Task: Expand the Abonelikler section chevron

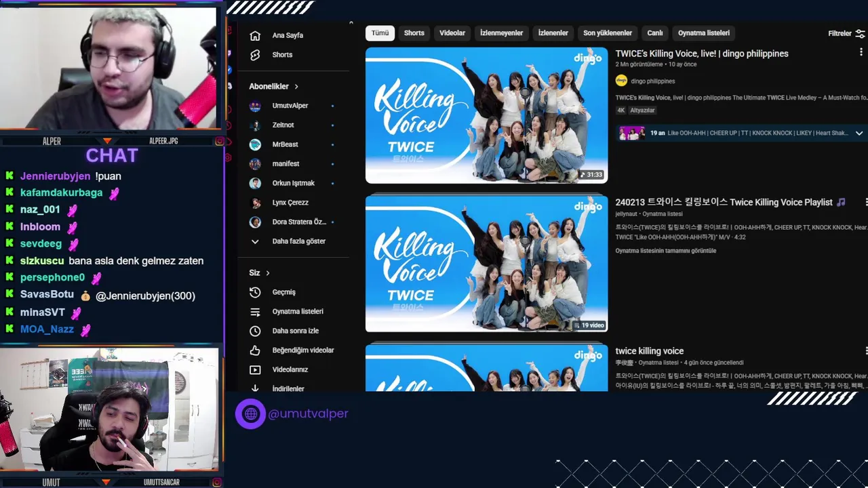Action: [x=296, y=87]
